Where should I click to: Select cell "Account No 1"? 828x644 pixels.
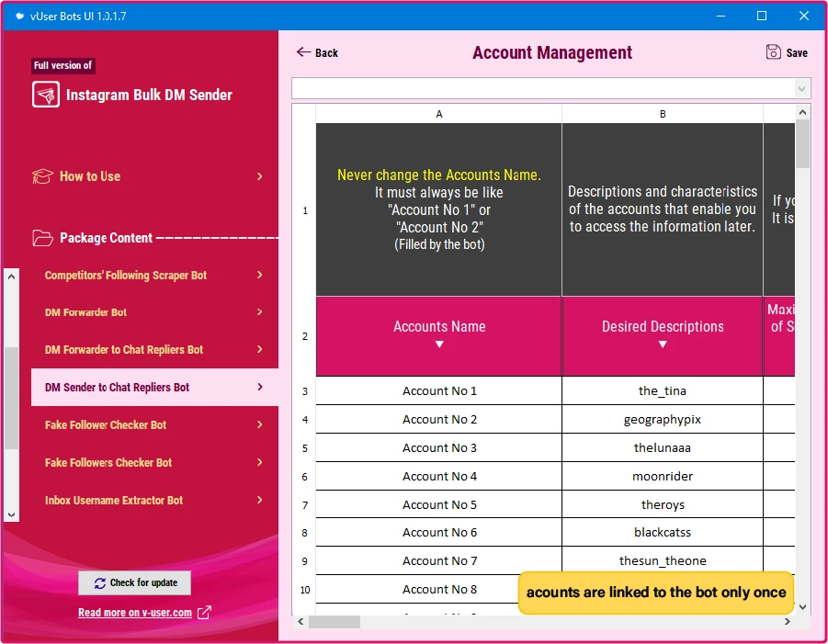(439, 391)
